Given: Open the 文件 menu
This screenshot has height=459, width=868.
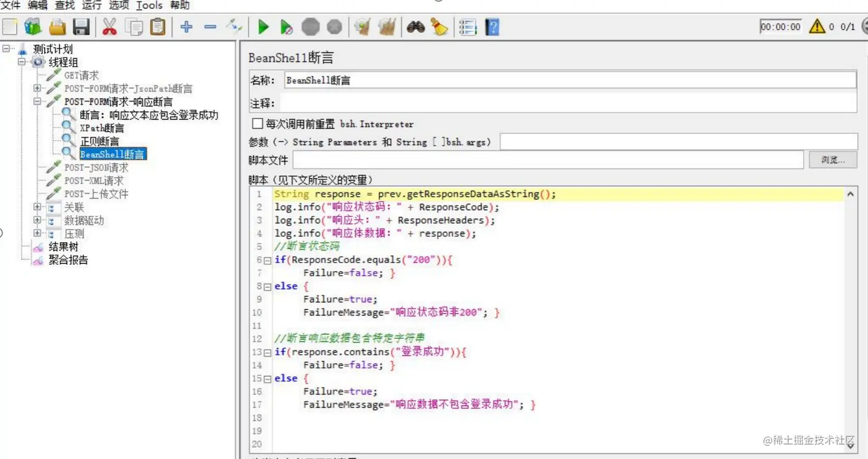Looking at the screenshot, I should coord(11,6).
